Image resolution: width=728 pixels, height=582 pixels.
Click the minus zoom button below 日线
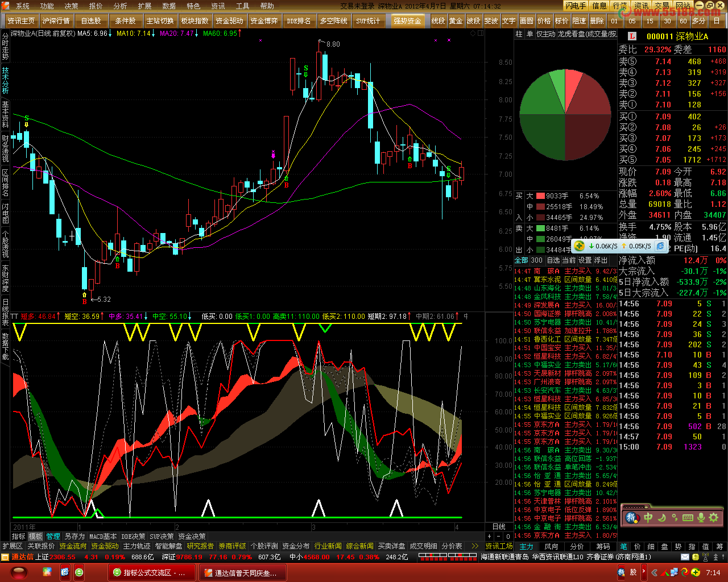coord(498,536)
